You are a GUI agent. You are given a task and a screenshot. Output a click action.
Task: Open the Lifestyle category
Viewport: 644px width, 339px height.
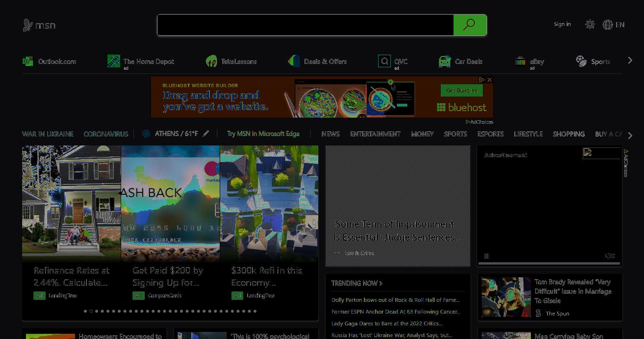[x=528, y=134]
